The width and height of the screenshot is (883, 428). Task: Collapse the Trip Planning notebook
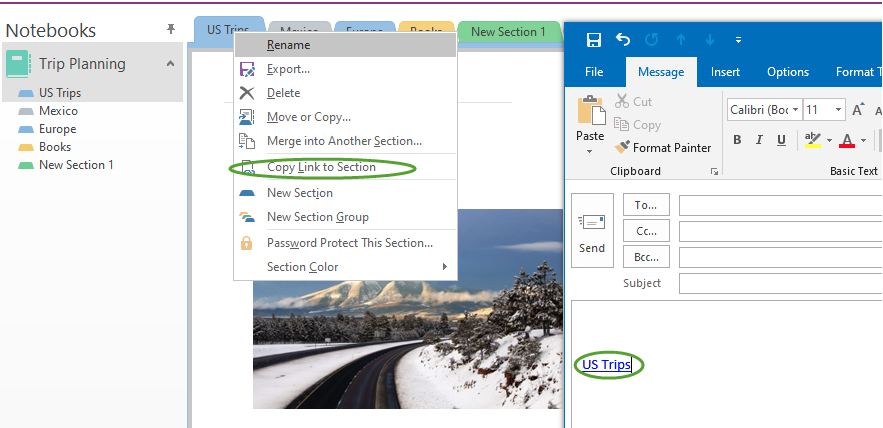pos(170,64)
